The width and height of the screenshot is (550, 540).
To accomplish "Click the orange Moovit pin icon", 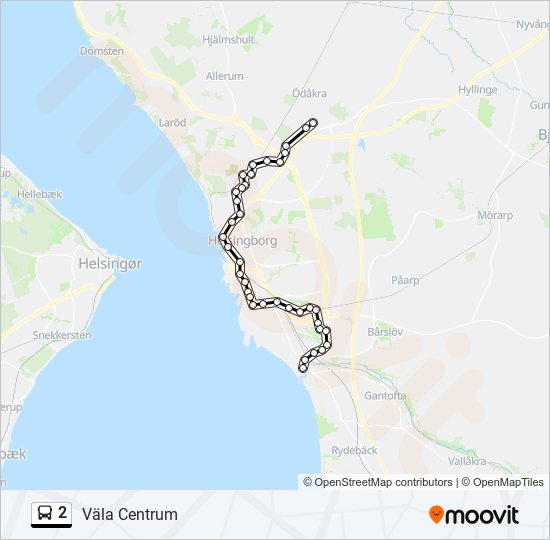I will coord(436,515).
